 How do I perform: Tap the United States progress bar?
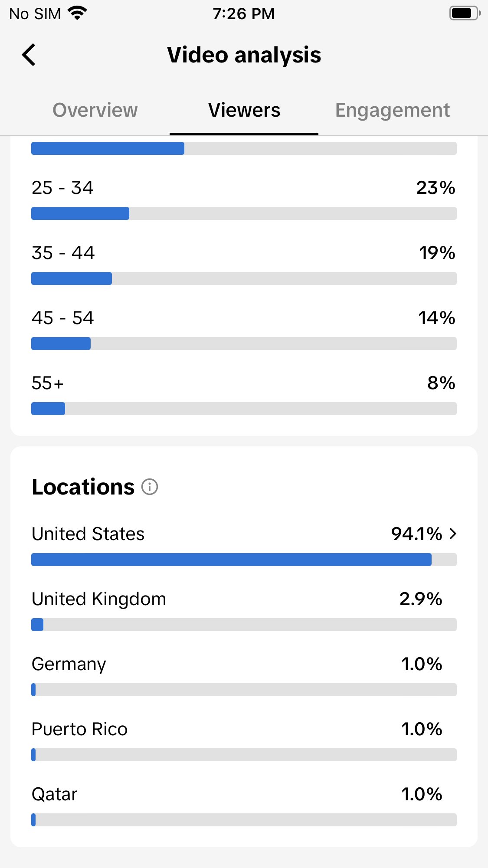(244, 560)
